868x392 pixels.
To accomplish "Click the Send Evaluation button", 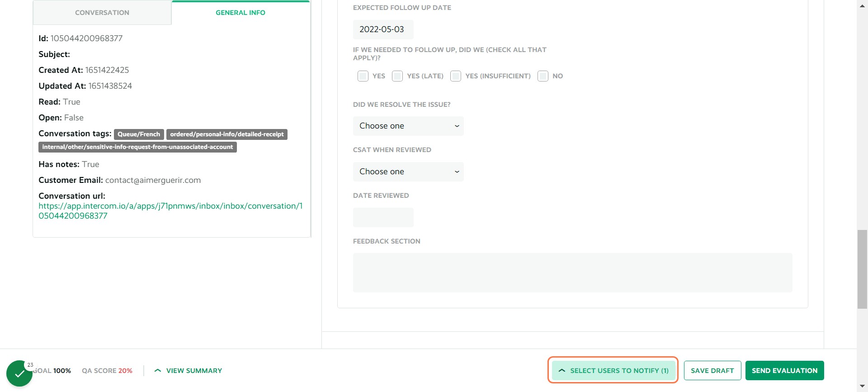I will (785, 370).
